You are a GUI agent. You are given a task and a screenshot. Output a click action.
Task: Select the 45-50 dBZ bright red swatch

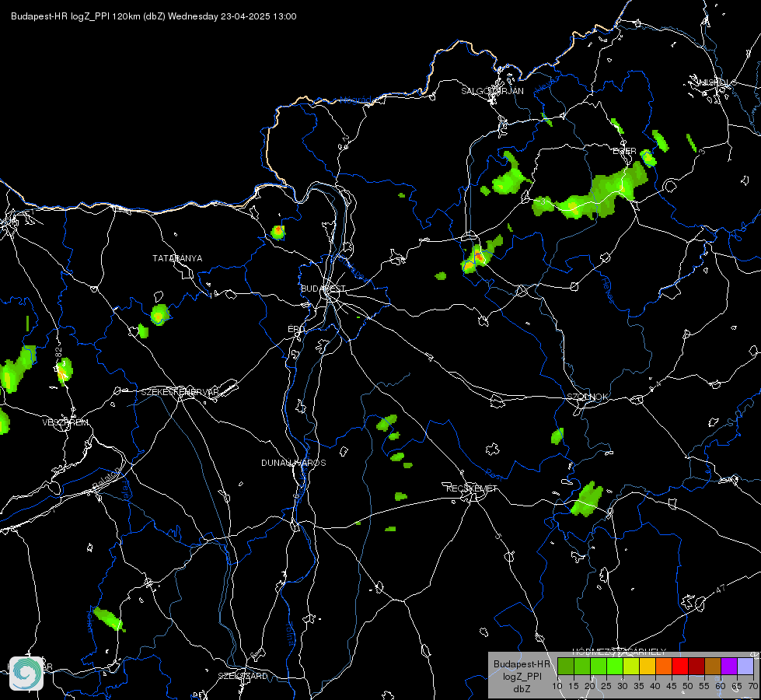click(x=680, y=667)
